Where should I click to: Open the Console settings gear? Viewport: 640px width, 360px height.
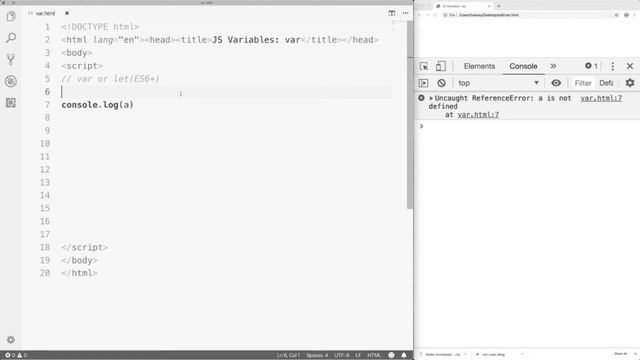pos(630,83)
